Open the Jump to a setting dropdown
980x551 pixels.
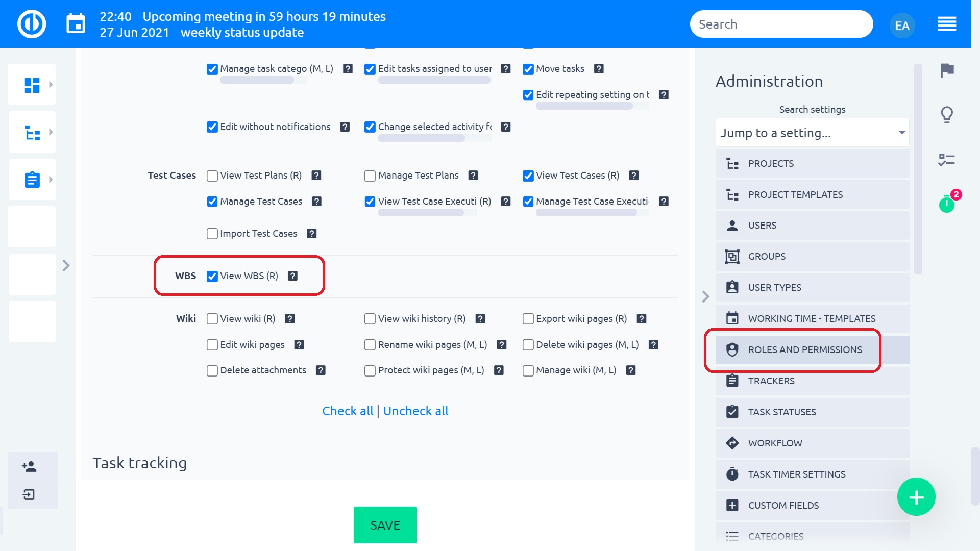click(812, 133)
